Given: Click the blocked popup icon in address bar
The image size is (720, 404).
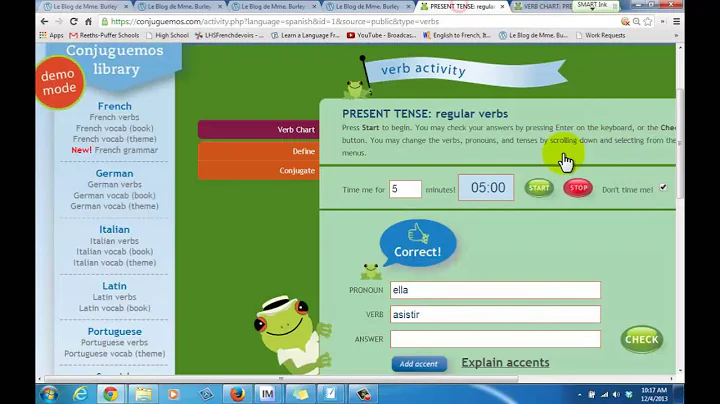Looking at the screenshot, I should (x=625, y=22).
